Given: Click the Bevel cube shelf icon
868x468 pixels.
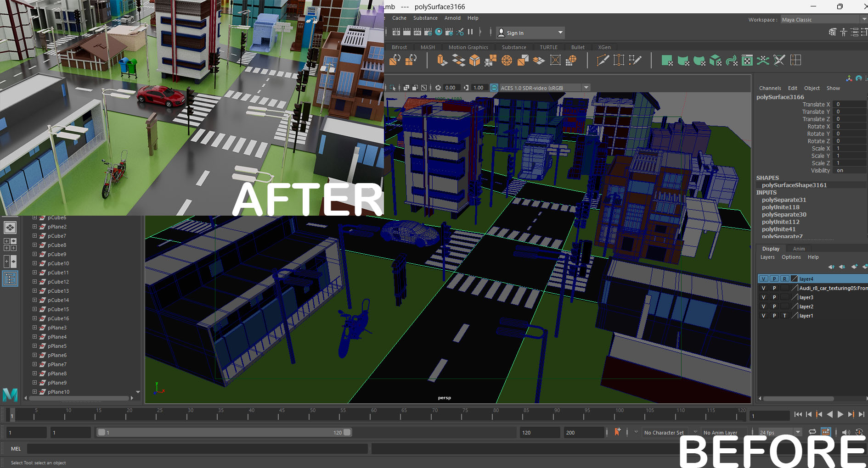Looking at the screenshot, I should tap(474, 60).
